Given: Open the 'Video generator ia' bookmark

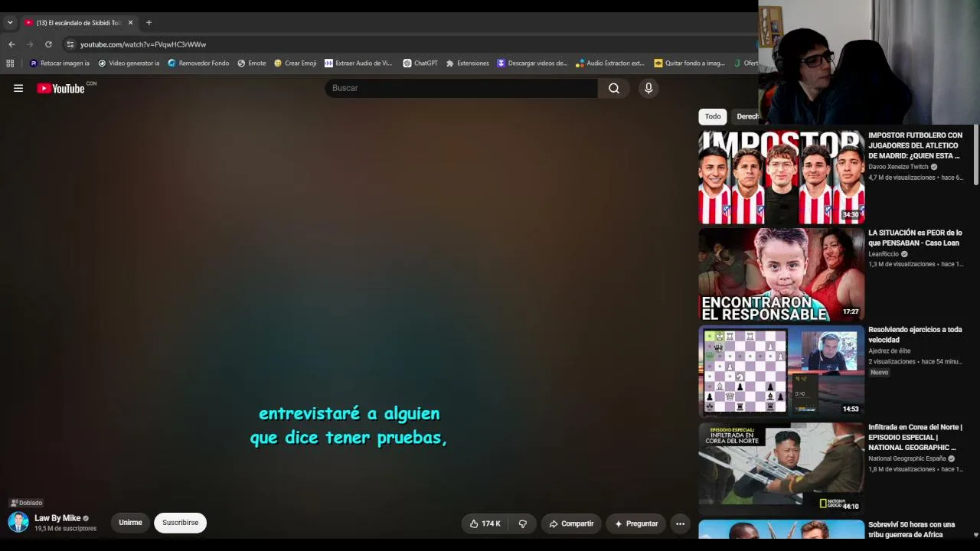Looking at the screenshot, I should click(x=129, y=64).
